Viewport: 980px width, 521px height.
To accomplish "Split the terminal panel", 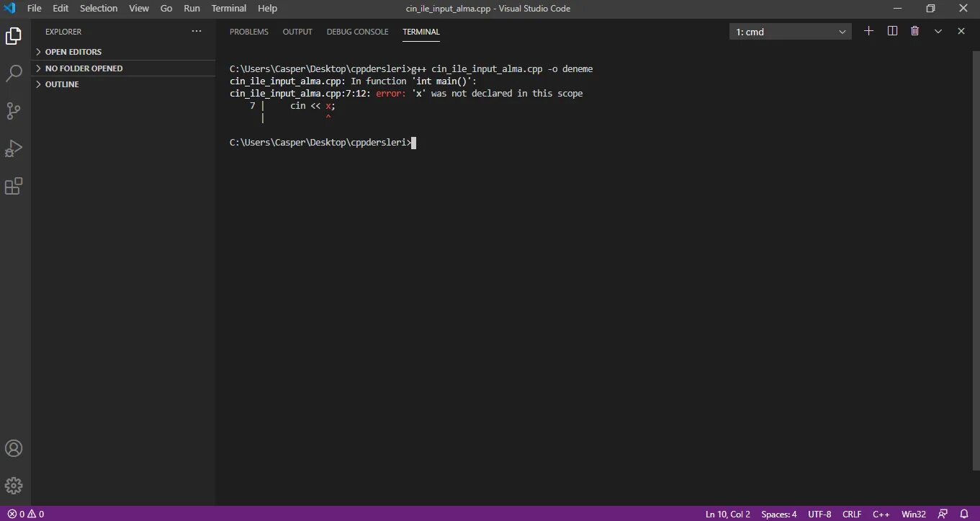I will coord(892,31).
